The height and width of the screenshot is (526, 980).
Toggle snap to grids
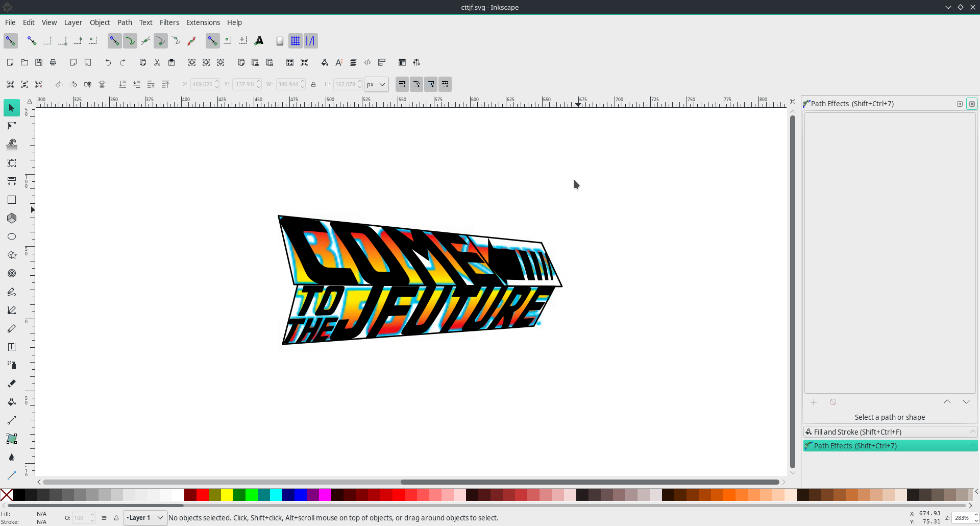point(296,41)
